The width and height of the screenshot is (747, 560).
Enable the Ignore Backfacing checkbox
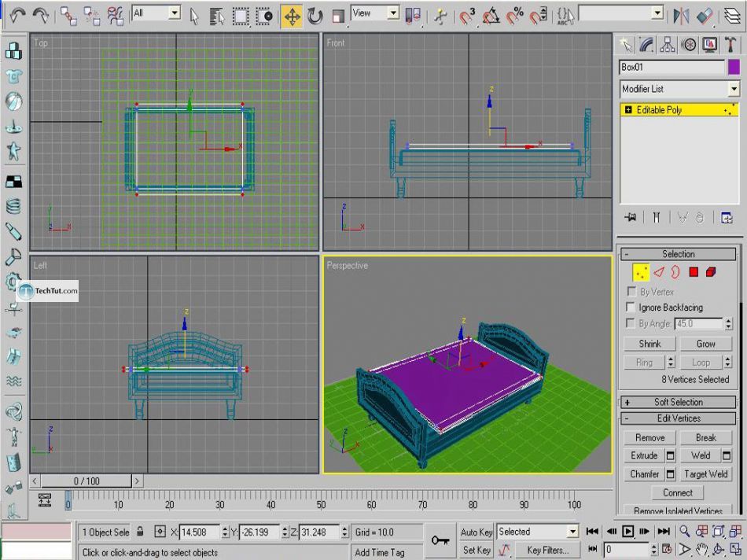point(631,307)
